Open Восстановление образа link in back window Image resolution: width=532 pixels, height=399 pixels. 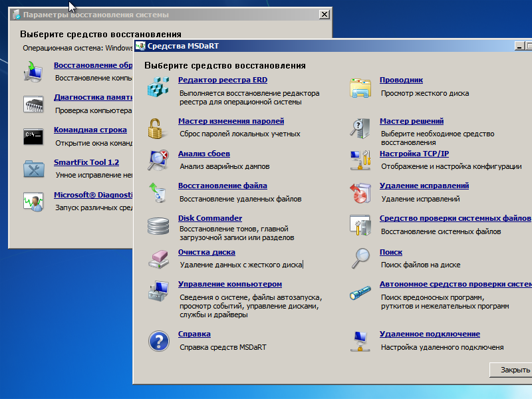click(x=93, y=65)
